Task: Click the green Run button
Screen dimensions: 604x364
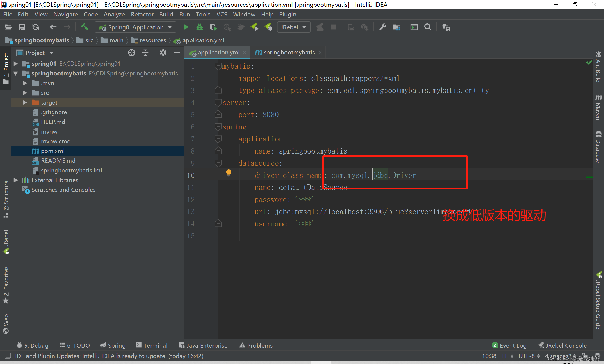Action: 186,27
